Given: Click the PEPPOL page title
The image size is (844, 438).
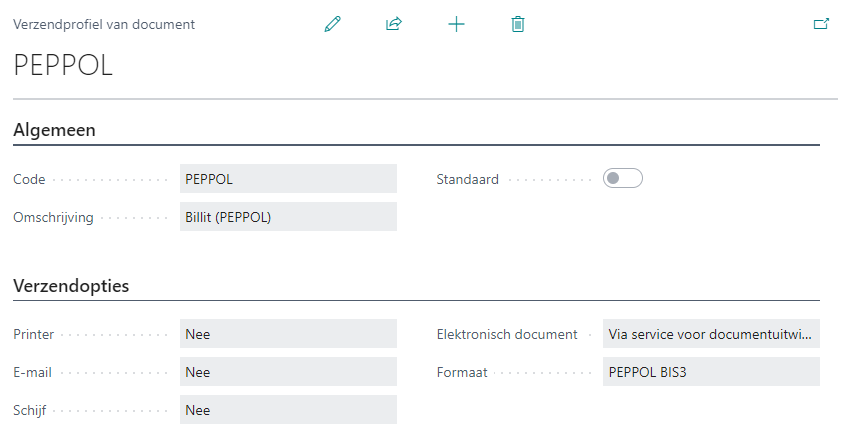Looking at the screenshot, I should (x=63, y=66).
